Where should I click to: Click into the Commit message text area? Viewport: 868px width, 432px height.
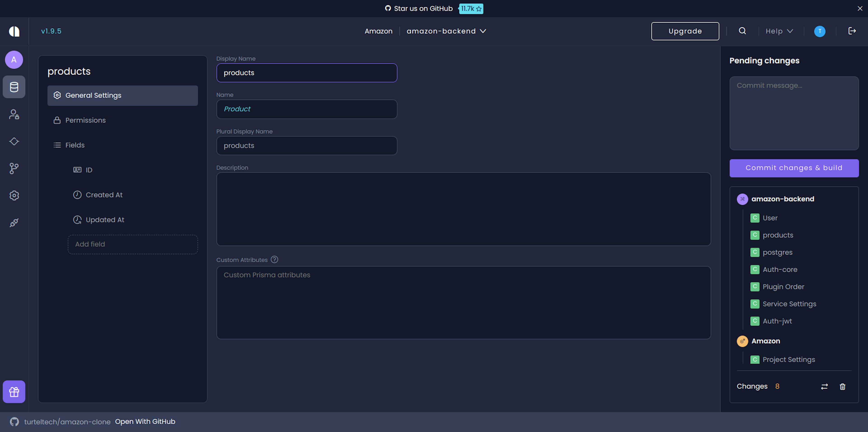tap(794, 113)
